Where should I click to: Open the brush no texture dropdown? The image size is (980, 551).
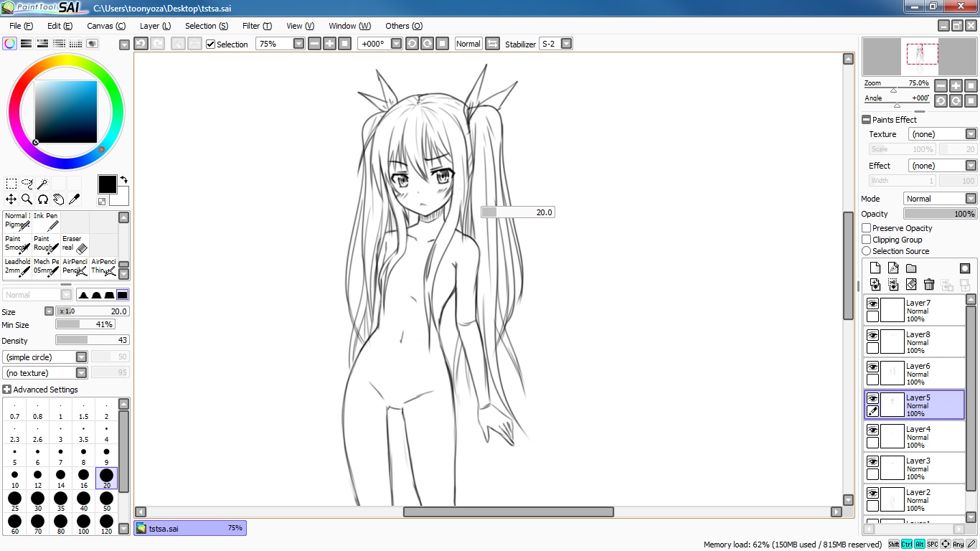tap(81, 372)
